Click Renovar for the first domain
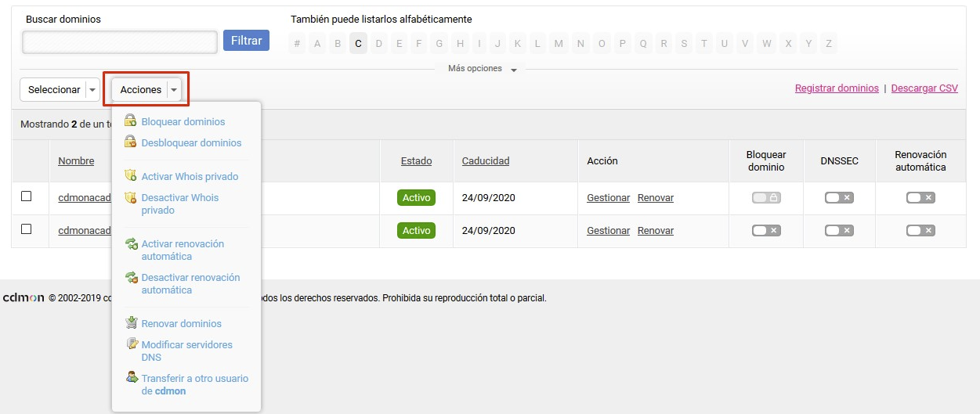 click(x=656, y=198)
